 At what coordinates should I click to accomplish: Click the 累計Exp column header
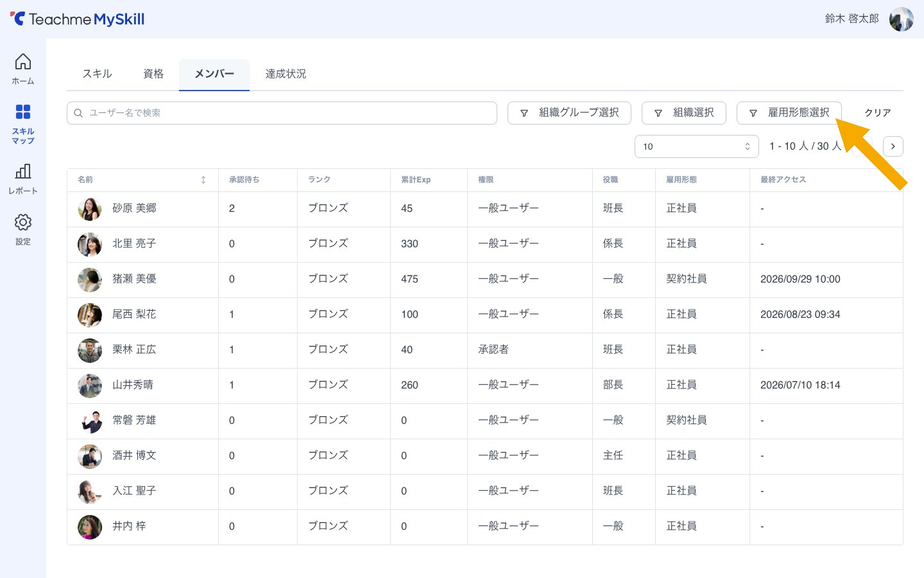[x=416, y=180]
